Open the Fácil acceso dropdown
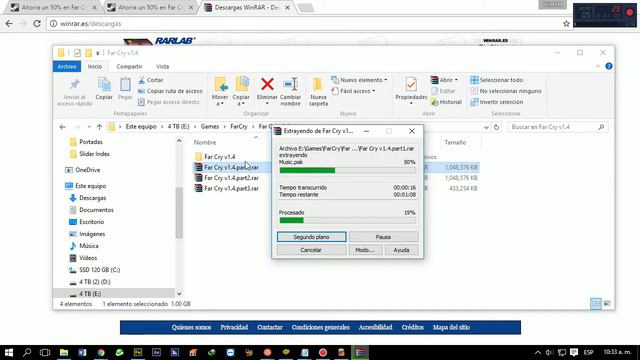This screenshot has width=640, height=360. pyautogui.click(x=353, y=91)
